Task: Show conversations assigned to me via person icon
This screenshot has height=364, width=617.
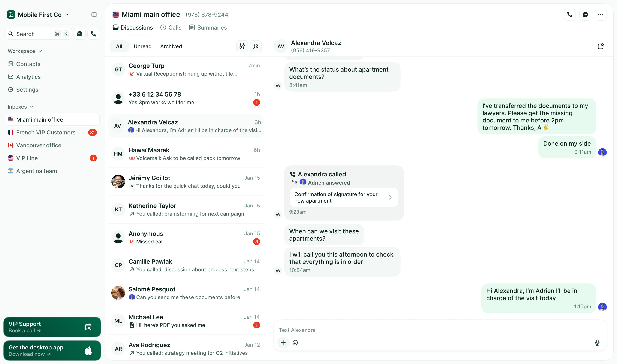Action: (256, 46)
